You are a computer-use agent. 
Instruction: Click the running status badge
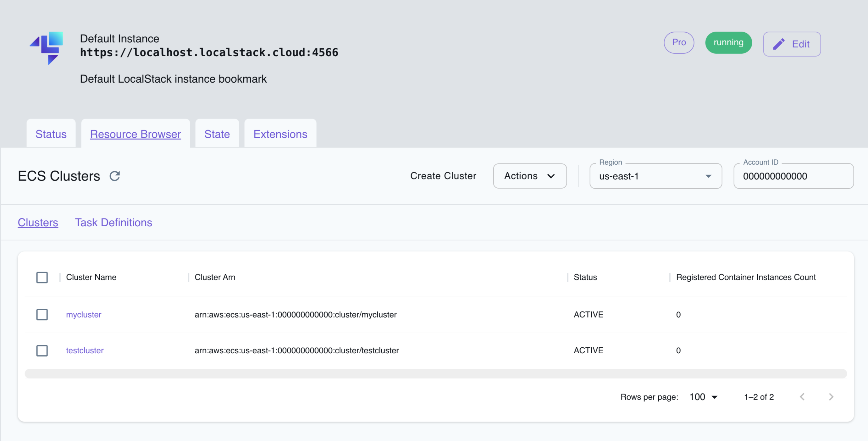click(728, 42)
